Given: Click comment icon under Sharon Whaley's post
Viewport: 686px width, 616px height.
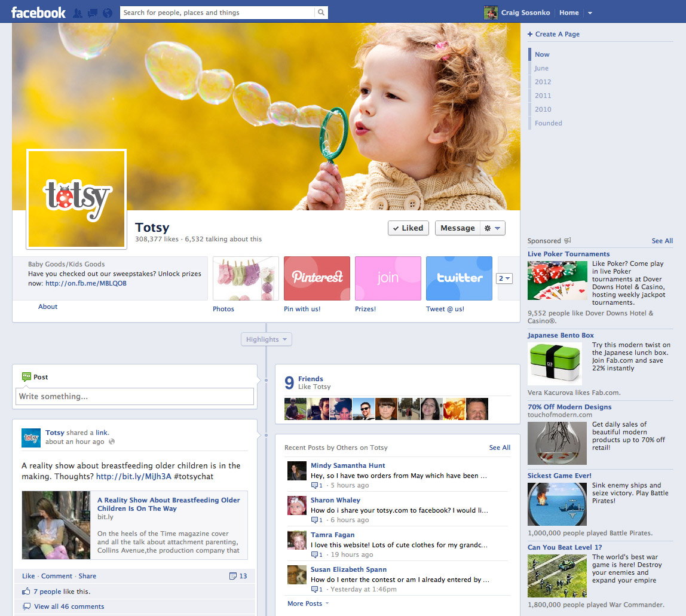Looking at the screenshot, I should click(x=314, y=520).
